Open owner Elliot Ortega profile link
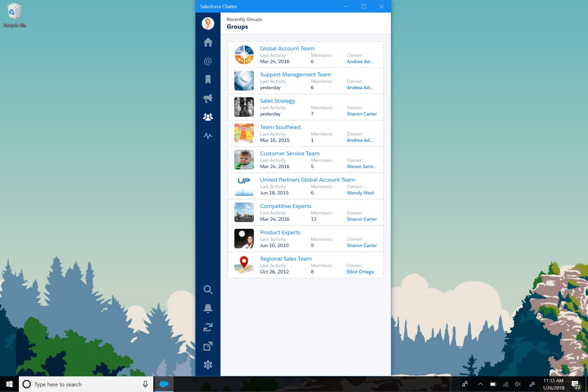 tap(360, 272)
